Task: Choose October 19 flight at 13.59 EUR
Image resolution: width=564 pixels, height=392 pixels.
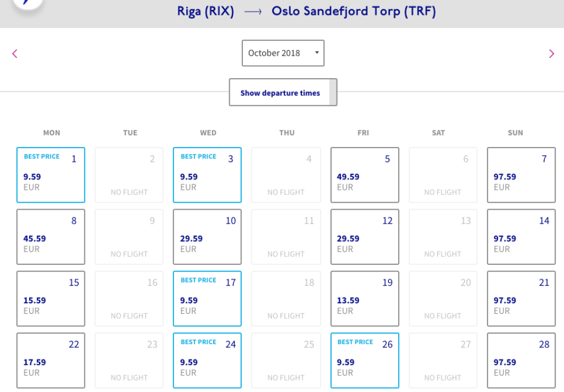Action: click(x=364, y=298)
